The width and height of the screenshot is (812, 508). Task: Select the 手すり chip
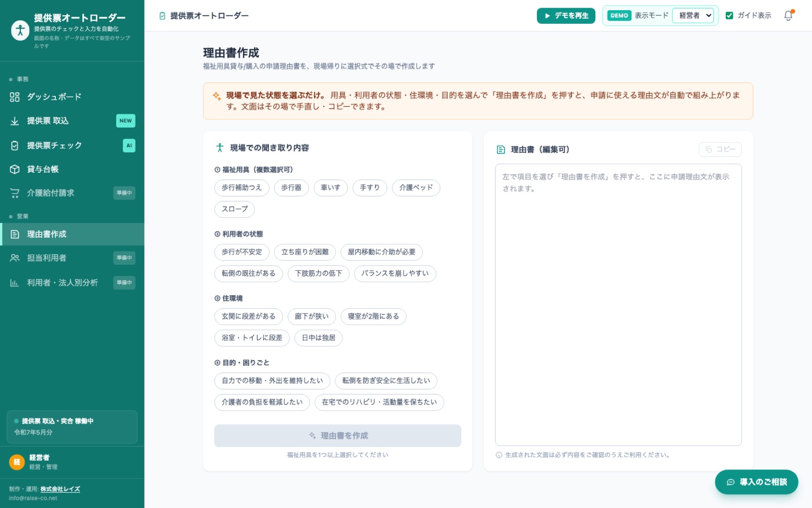370,188
